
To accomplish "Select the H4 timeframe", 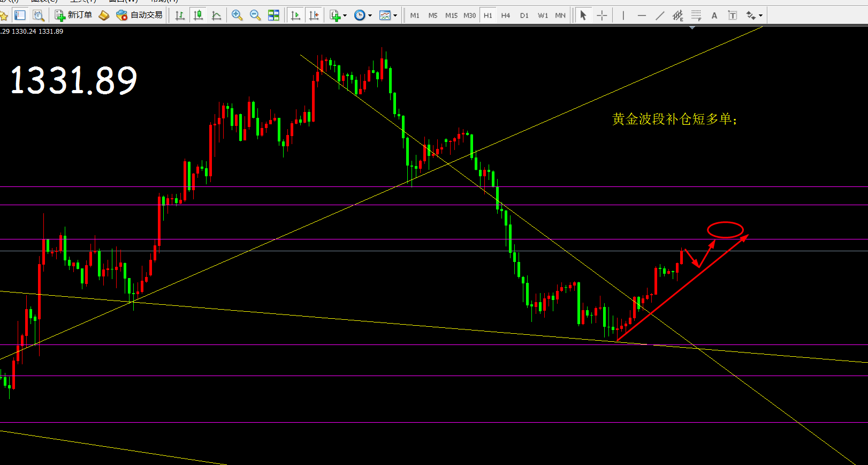I will coord(506,16).
